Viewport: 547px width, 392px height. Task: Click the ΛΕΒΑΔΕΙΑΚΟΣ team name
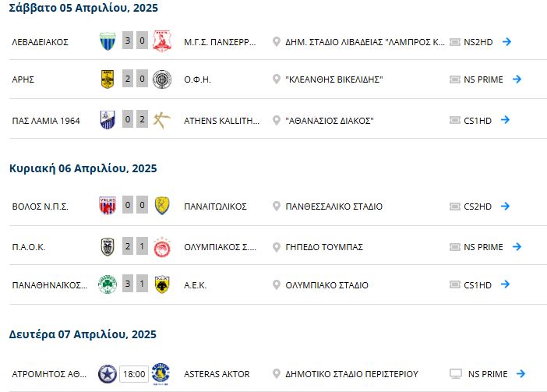tap(40, 42)
